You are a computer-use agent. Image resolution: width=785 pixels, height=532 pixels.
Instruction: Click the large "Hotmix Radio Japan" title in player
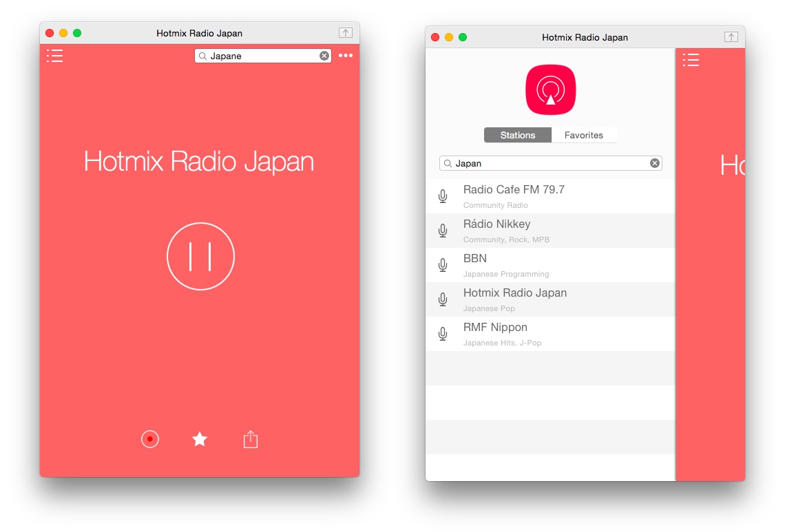point(199,162)
